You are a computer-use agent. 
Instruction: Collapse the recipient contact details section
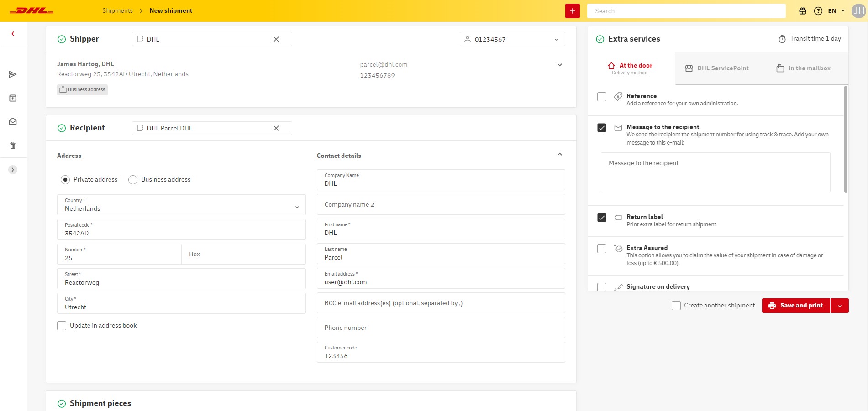pyautogui.click(x=560, y=154)
